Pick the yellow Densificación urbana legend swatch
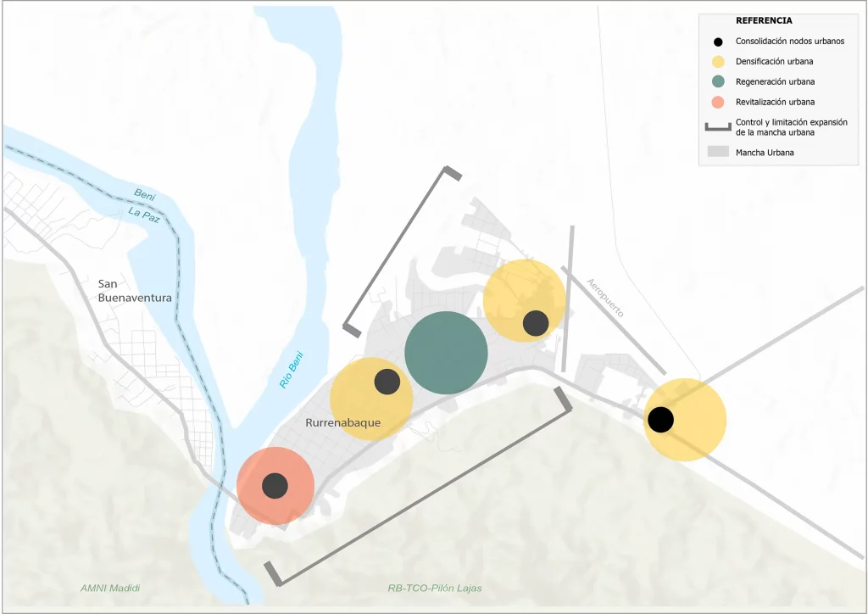The height and width of the screenshot is (614, 868). click(x=718, y=61)
